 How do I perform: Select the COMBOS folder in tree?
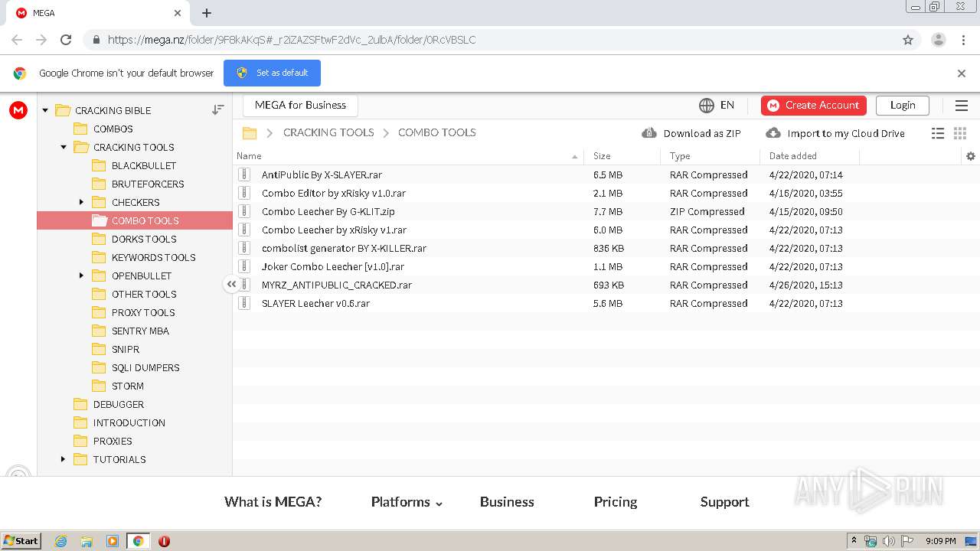pos(113,129)
